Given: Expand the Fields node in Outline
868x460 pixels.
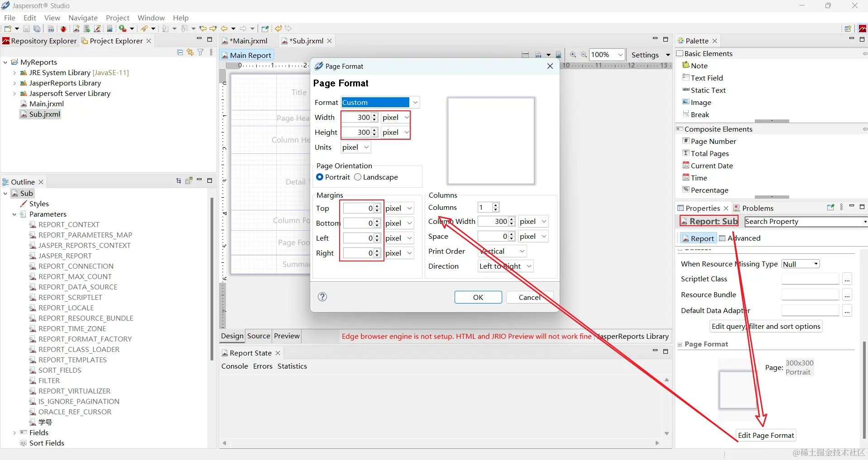Looking at the screenshot, I should tap(14, 432).
